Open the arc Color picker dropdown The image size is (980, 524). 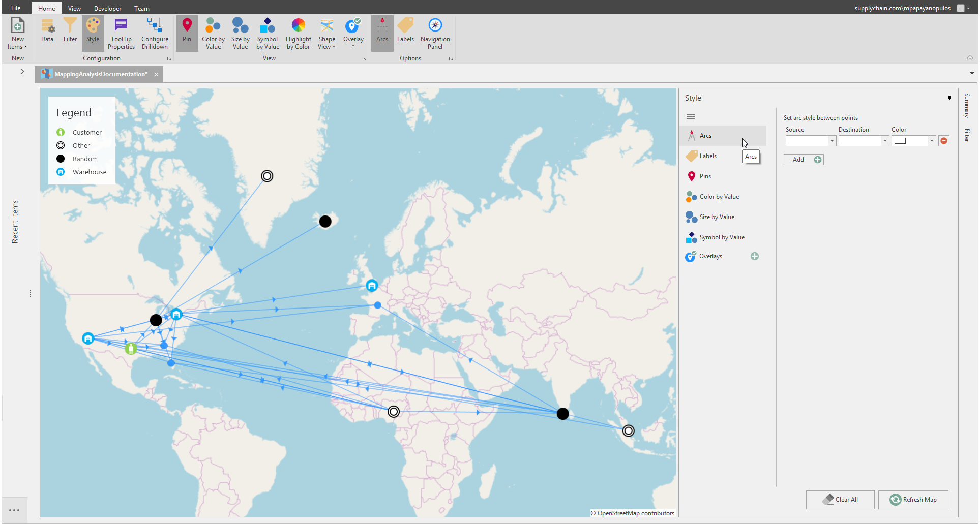tap(932, 141)
